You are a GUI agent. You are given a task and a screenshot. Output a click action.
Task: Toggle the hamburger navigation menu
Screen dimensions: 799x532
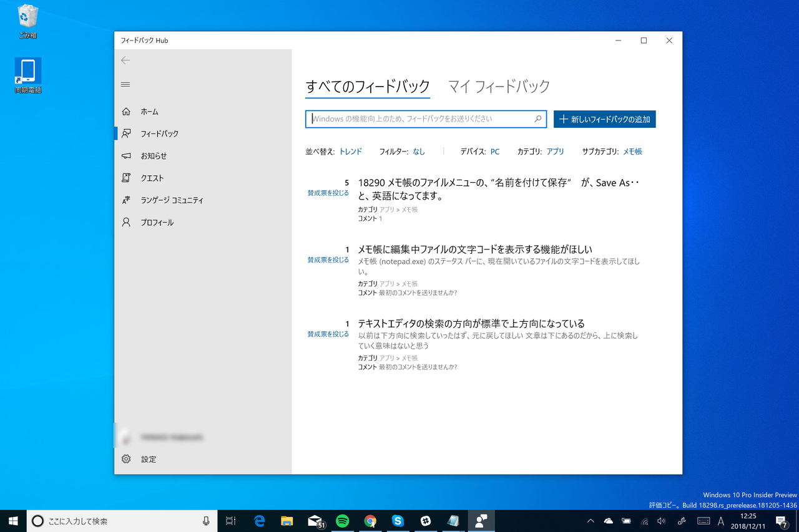point(125,84)
